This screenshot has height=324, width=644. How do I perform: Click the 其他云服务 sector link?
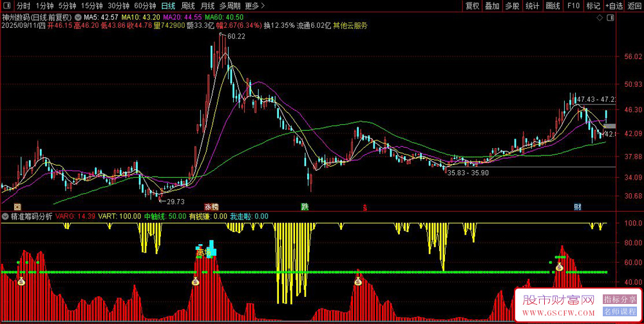[350, 26]
